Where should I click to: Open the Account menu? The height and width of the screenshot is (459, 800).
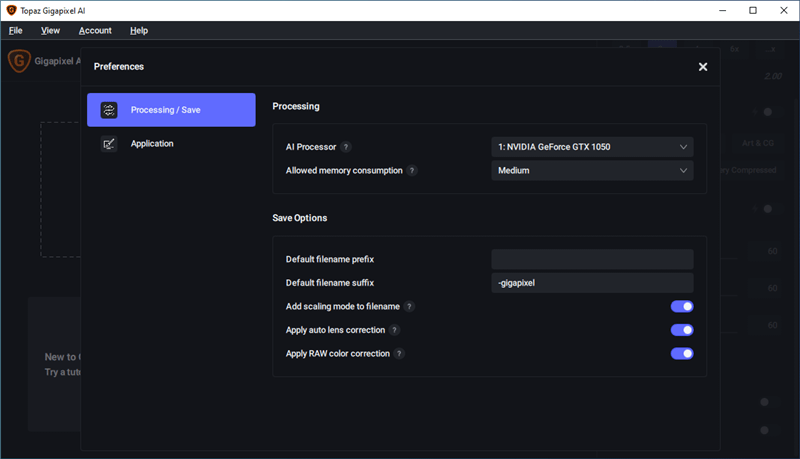[95, 31]
